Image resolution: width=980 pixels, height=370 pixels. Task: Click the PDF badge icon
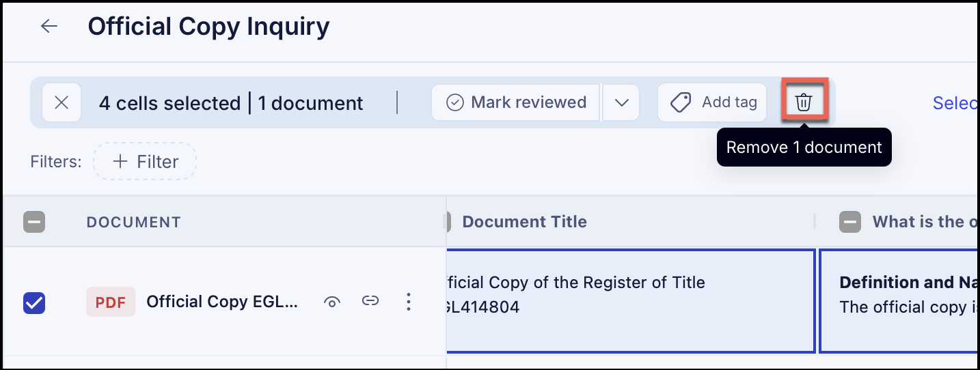coord(111,302)
